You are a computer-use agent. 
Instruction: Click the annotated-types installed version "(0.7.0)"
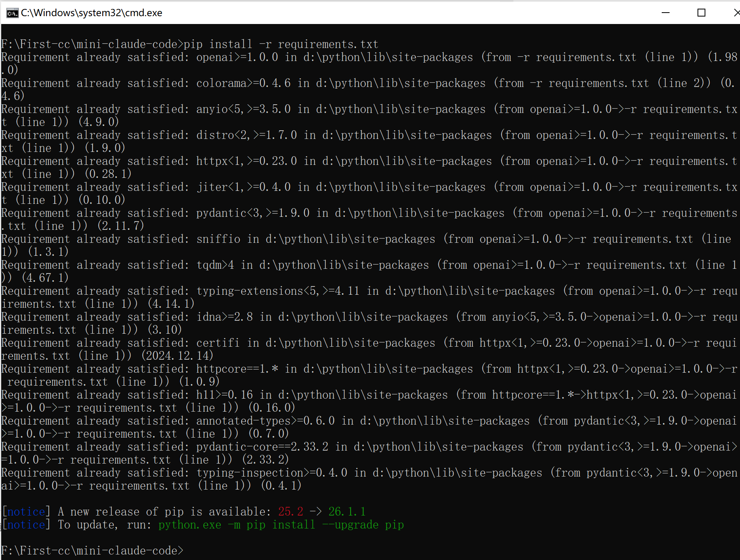point(269,434)
